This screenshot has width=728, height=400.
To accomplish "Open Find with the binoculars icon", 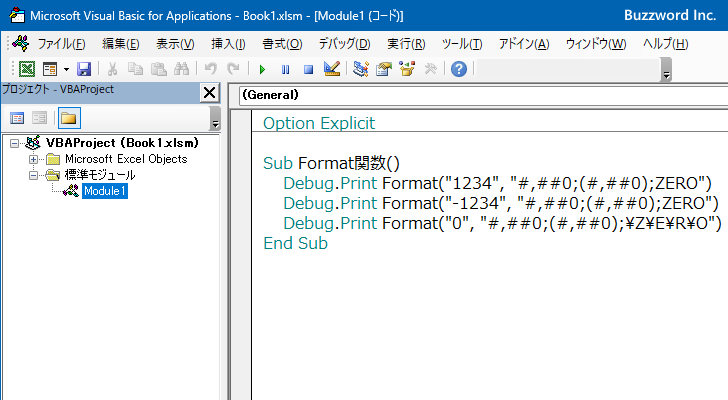I will click(182, 70).
